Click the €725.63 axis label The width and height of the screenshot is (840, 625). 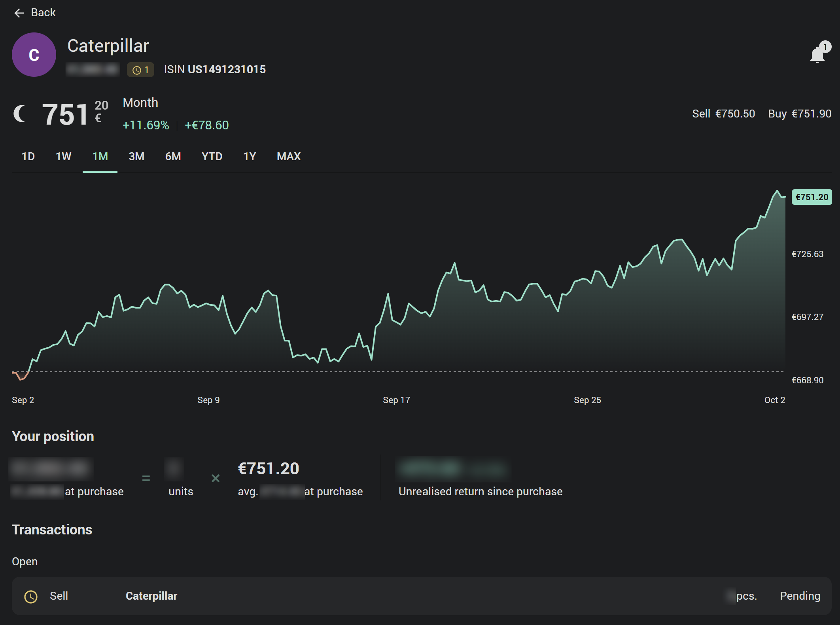(808, 254)
